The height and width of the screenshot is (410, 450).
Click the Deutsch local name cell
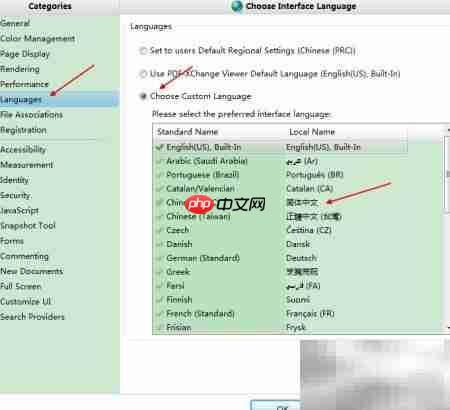301,258
